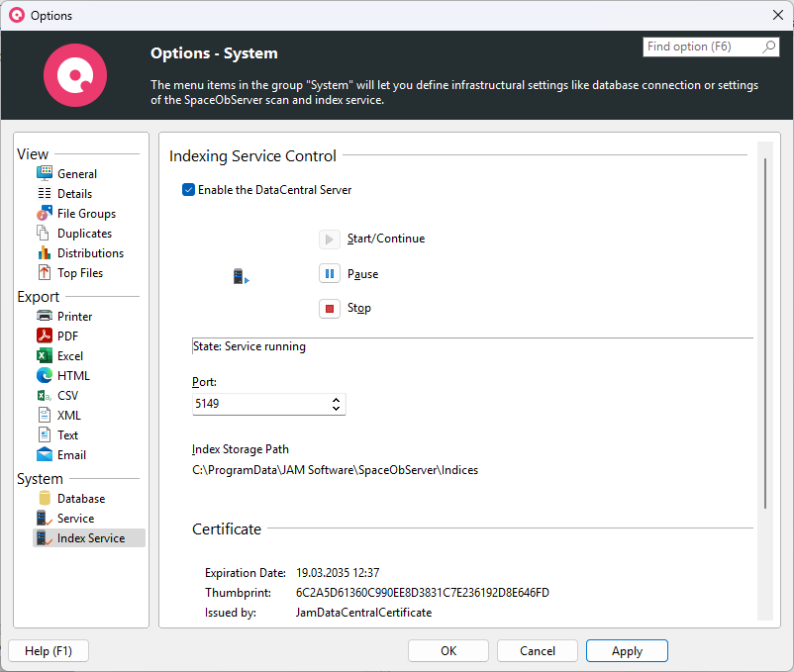Select Email export options
794x672 pixels.
(x=72, y=455)
